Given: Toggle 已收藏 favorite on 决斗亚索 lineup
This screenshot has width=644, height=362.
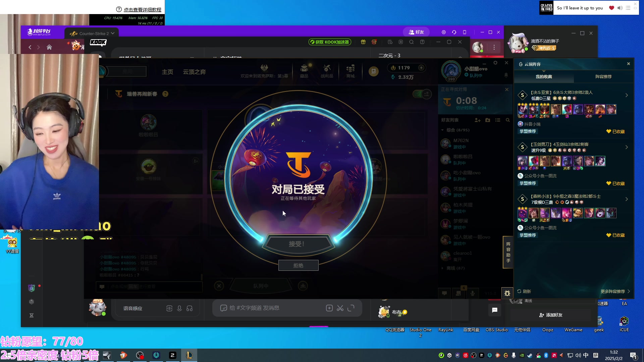Looking at the screenshot, I should (x=615, y=131).
